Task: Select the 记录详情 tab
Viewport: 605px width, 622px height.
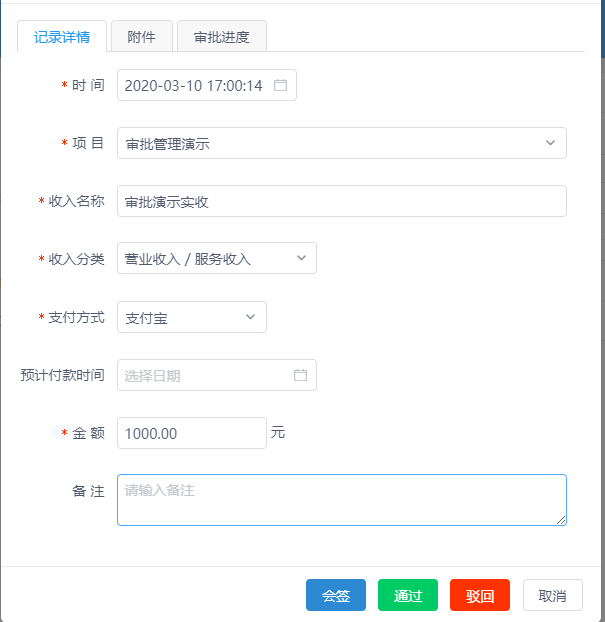Action: [62, 36]
